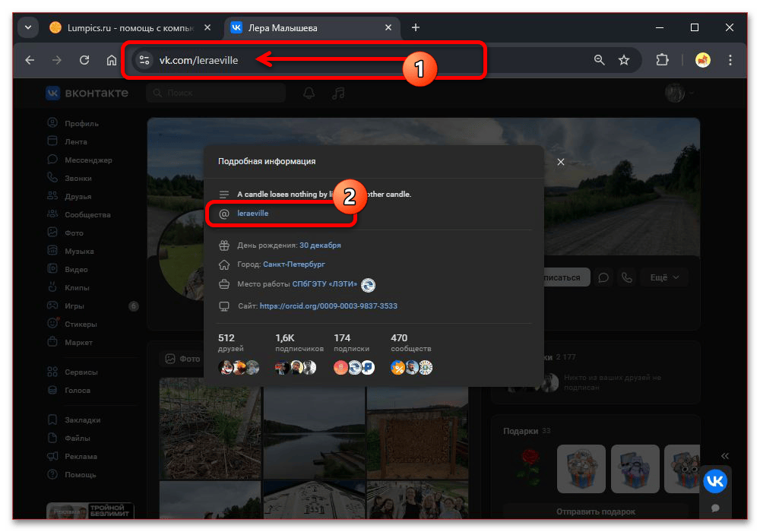Close the Подробная информация dialog

(561, 162)
